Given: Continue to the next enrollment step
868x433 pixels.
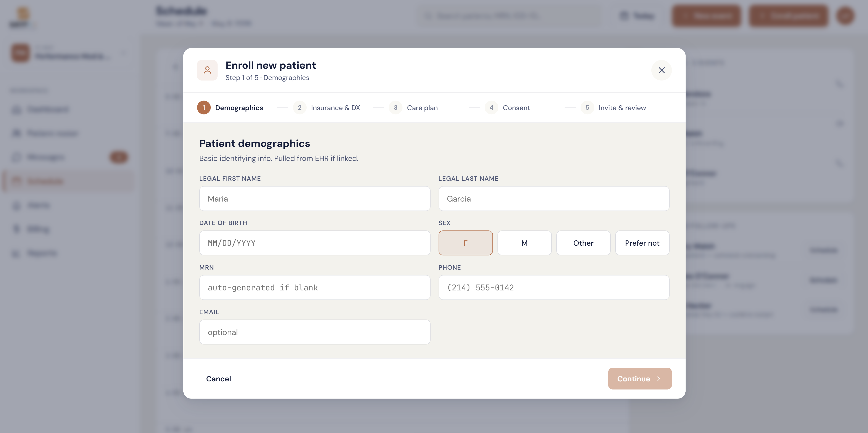Looking at the screenshot, I should [639, 379].
